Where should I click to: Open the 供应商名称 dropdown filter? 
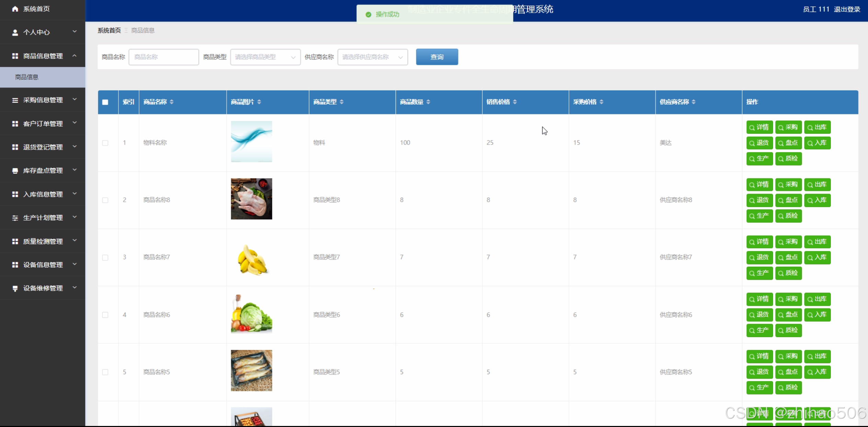373,57
